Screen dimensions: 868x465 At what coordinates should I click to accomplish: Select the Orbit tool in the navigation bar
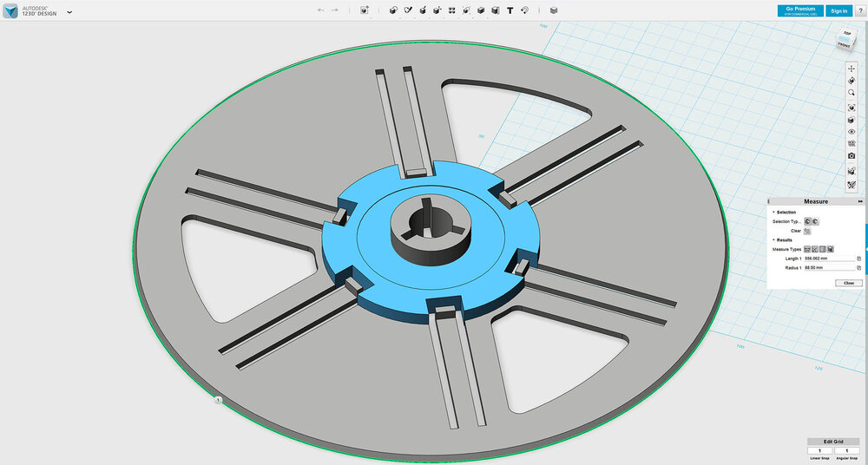[852, 80]
